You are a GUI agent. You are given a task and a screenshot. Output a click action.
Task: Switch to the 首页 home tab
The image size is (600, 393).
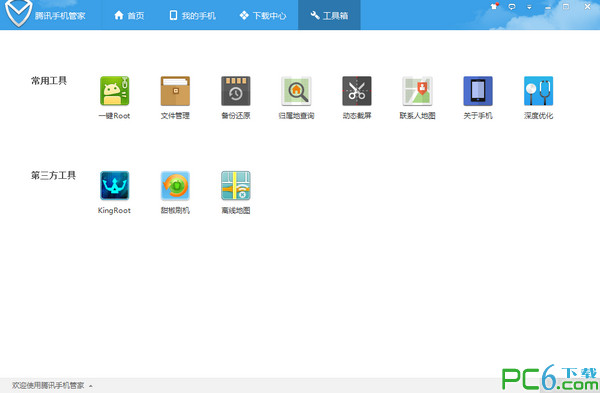click(129, 15)
